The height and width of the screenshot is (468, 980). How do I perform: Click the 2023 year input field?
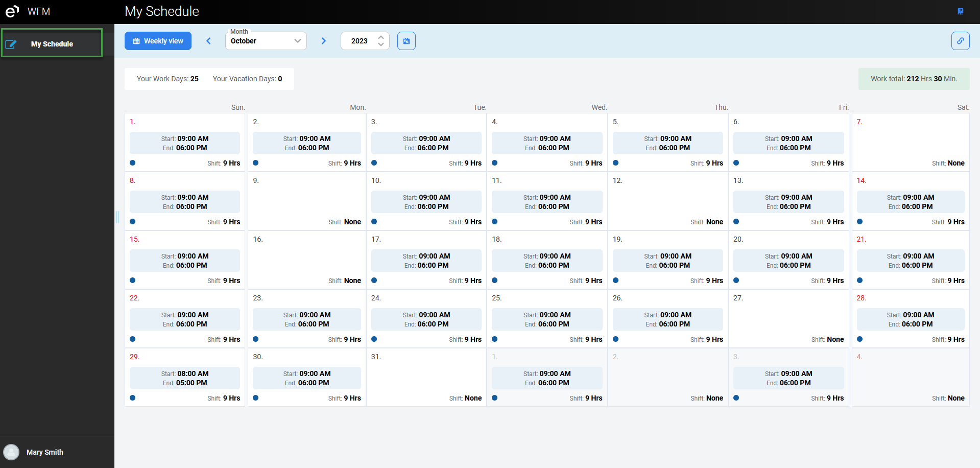[x=360, y=41]
